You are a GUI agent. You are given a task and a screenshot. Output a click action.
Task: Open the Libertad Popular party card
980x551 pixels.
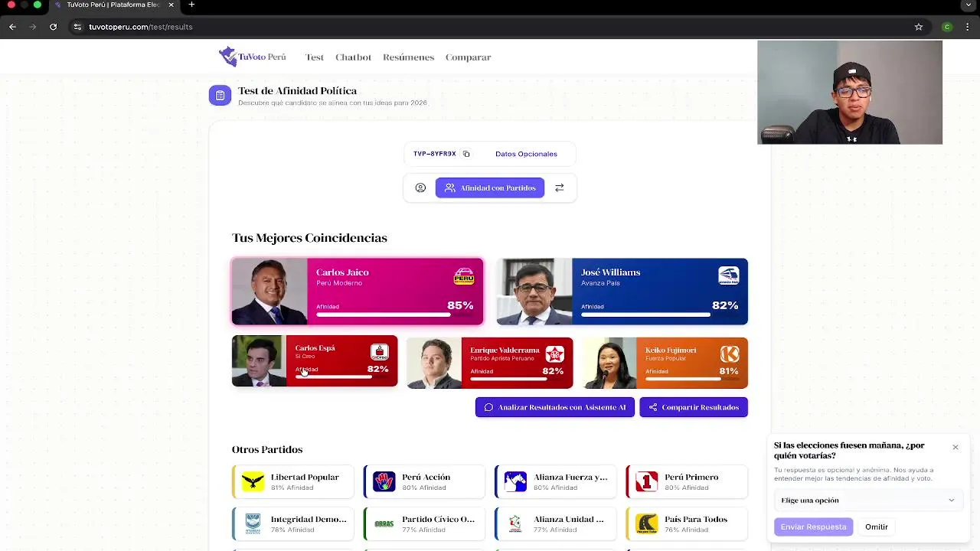coord(293,481)
